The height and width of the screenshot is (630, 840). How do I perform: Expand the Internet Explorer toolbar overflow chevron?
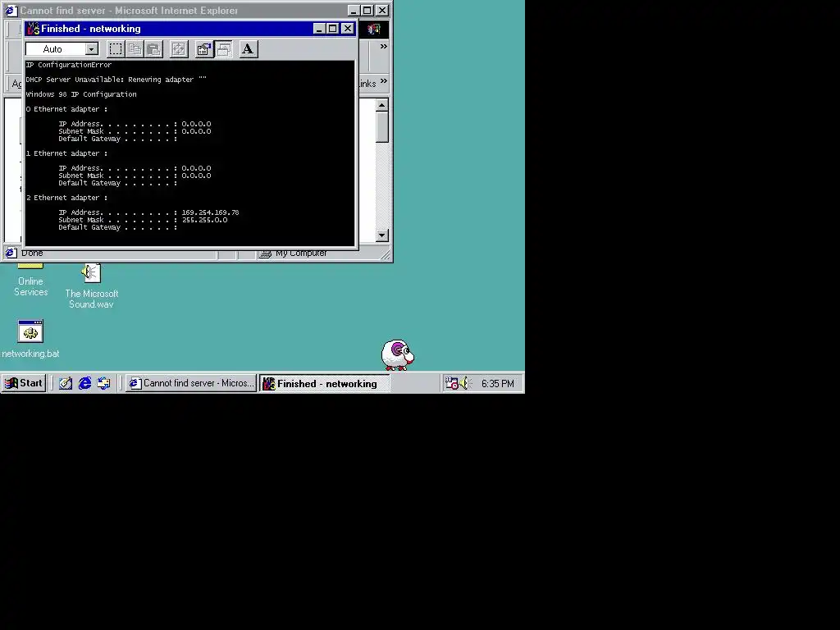[x=384, y=47]
